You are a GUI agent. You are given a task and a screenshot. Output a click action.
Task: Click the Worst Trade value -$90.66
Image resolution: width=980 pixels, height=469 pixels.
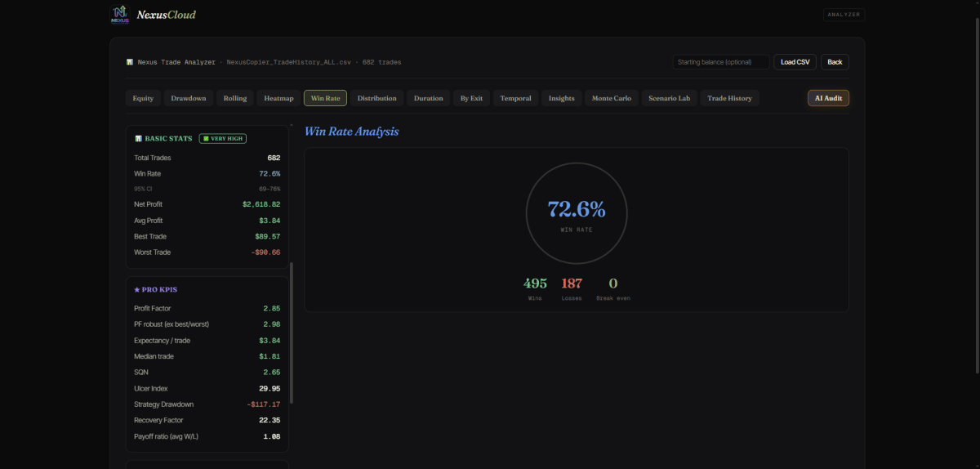265,252
